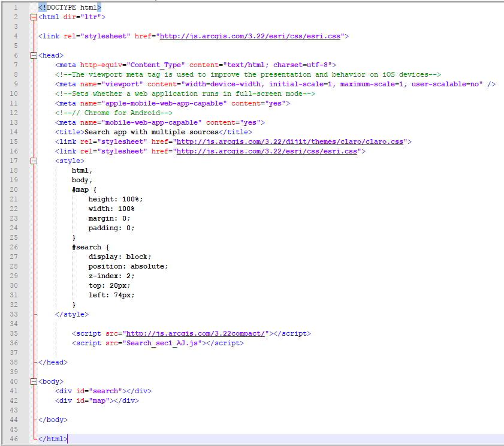
Task: Open the esri.css link on line 16
Action: pos(267,152)
